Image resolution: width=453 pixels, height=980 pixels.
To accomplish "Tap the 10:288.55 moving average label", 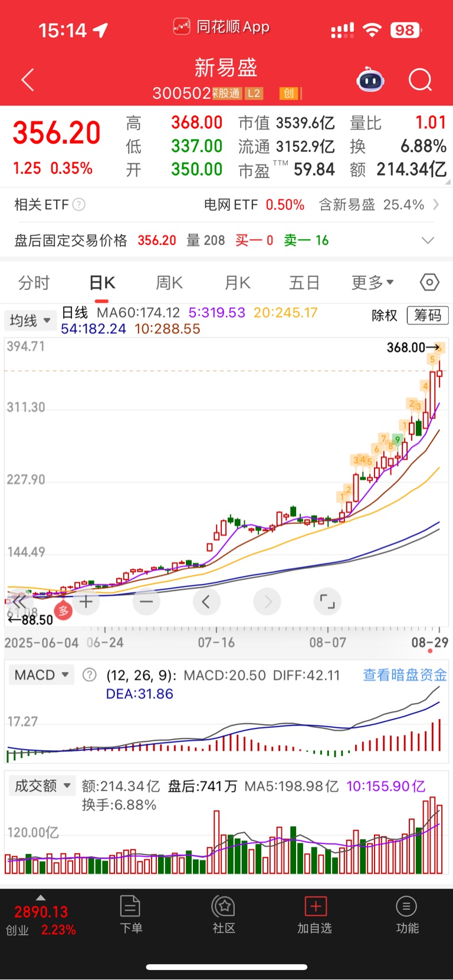I will tap(168, 329).
